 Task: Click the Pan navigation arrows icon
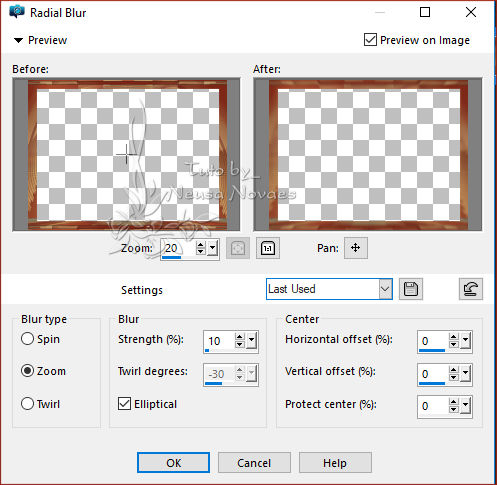coord(356,248)
